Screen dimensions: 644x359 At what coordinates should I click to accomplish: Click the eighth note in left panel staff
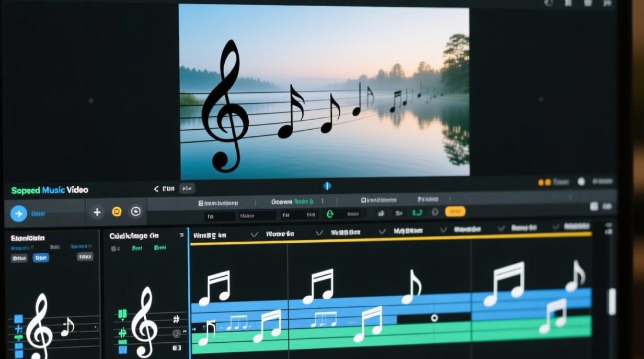point(68,327)
